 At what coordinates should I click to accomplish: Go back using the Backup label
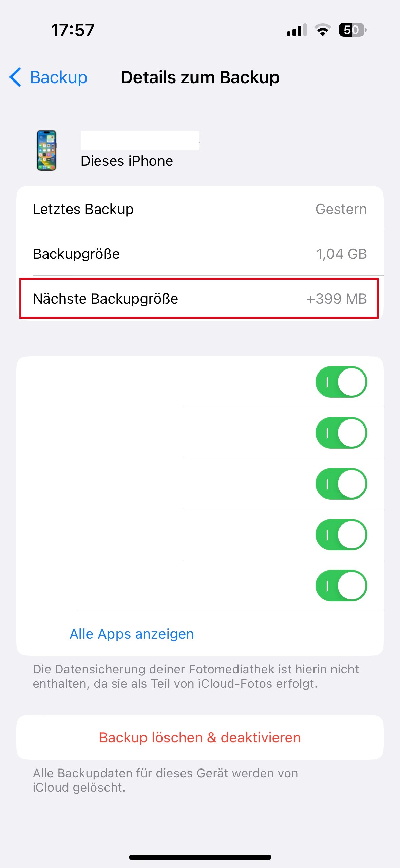[x=59, y=77]
